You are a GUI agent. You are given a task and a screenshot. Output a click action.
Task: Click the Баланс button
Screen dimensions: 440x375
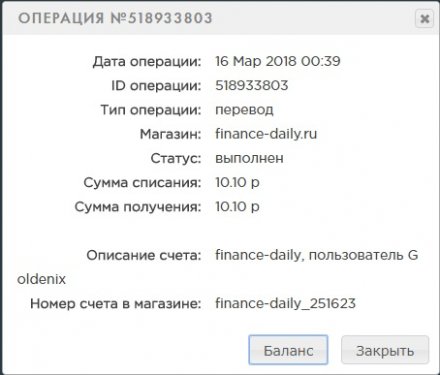[x=288, y=350]
